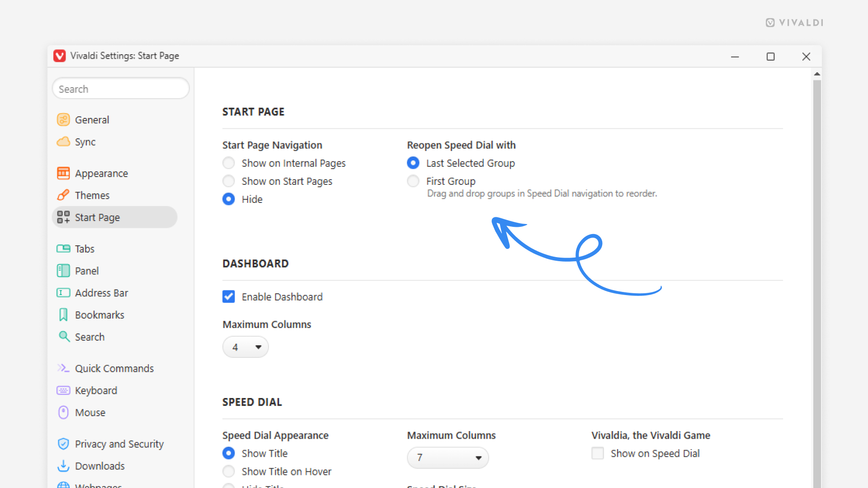Close the Vivaldi Settings window

point(806,56)
